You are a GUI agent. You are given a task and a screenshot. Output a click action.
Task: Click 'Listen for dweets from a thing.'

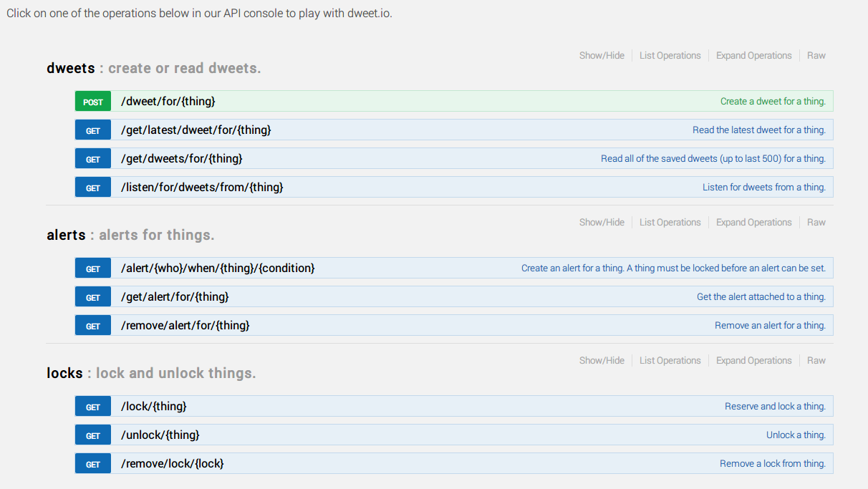pyautogui.click(x=764, y=187)
